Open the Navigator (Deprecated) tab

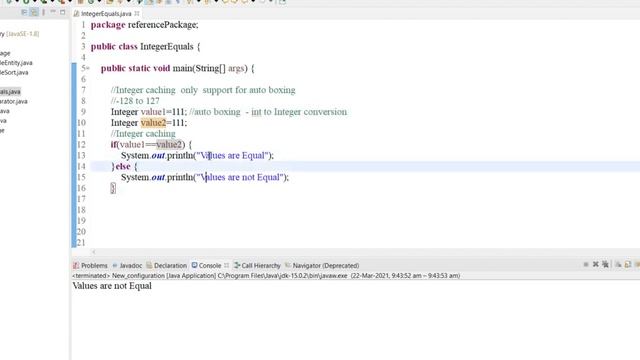(x=322, y=265)
